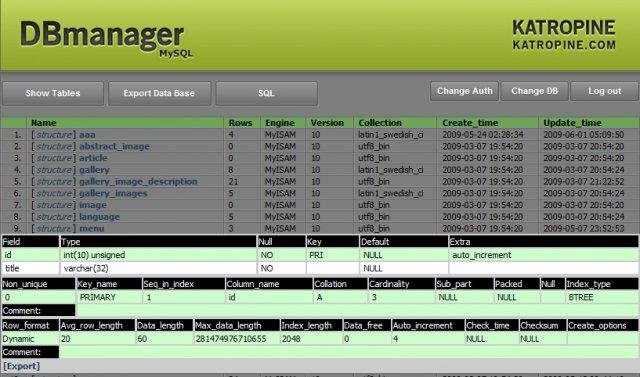Open structure link for gallery row 4
640x377 pixels.
pyautogui.click(x=54, y=170)
